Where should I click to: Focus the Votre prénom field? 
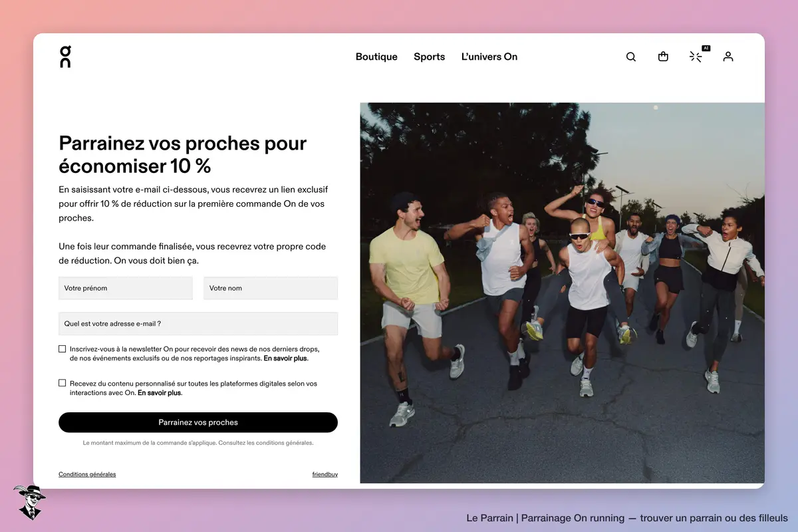(126, 288)
